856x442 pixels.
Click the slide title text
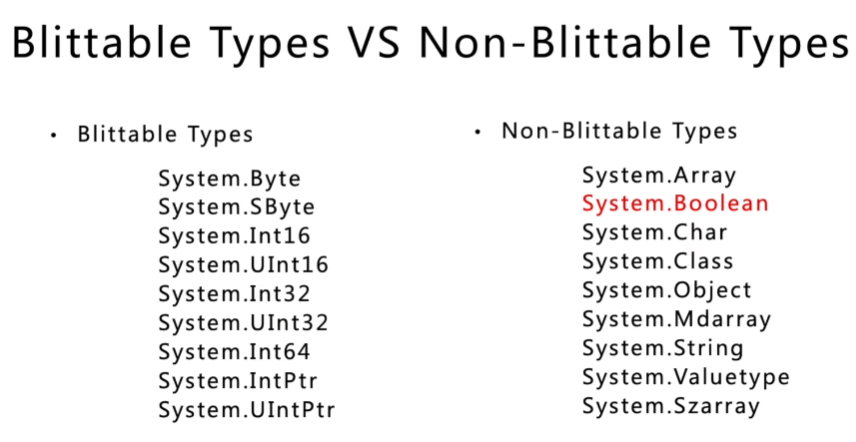pyautogui.click(x=428, y=46)
